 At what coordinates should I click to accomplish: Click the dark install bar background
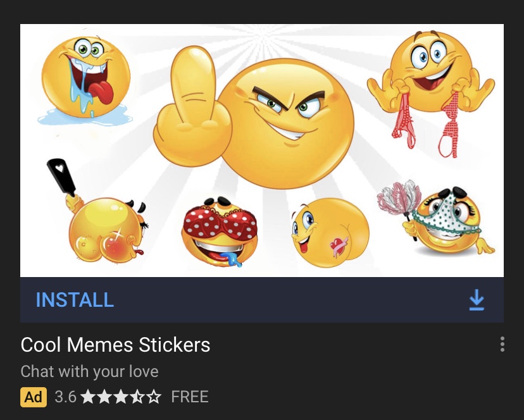click(262, 300)
